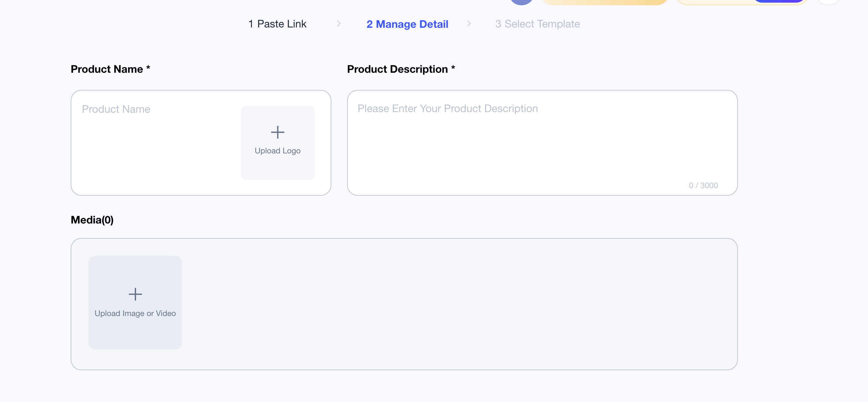Click the Upload Logo label text

(x=278, y=151)
